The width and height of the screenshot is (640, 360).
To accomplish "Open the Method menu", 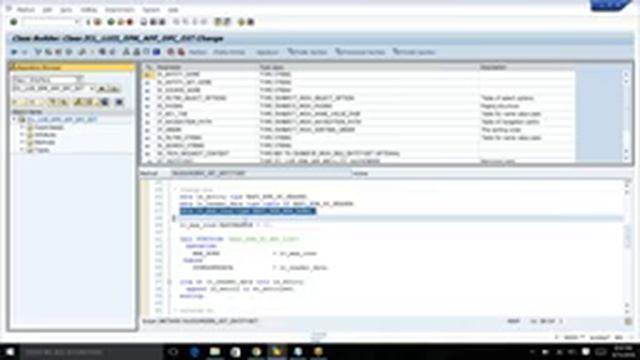I will (25, 9).
